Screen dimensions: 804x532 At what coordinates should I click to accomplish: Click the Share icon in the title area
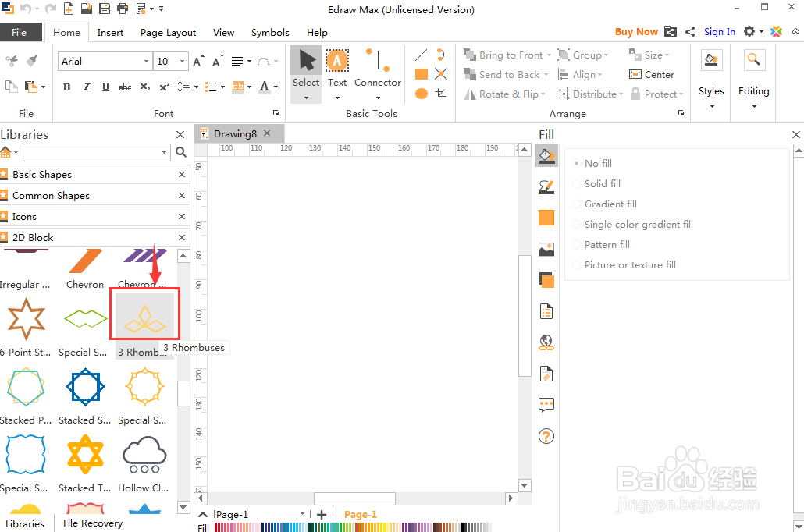click(x=690, y=32)
